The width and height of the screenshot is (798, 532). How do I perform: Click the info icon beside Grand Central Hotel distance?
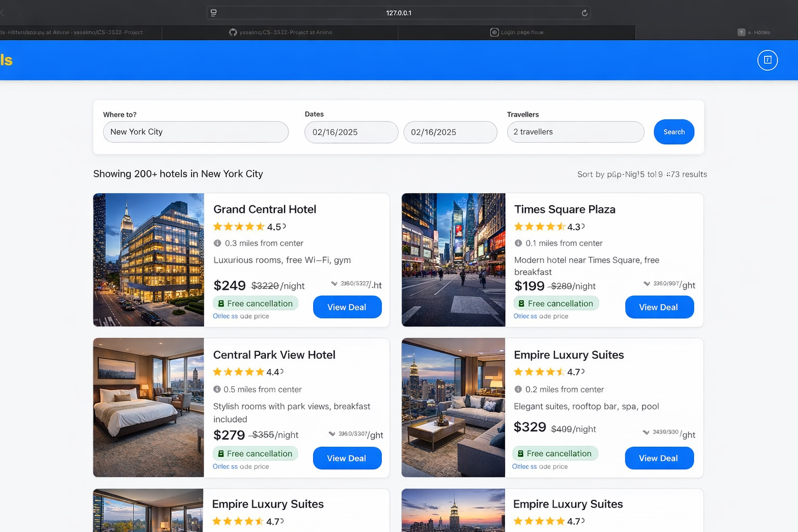point(218,243)
